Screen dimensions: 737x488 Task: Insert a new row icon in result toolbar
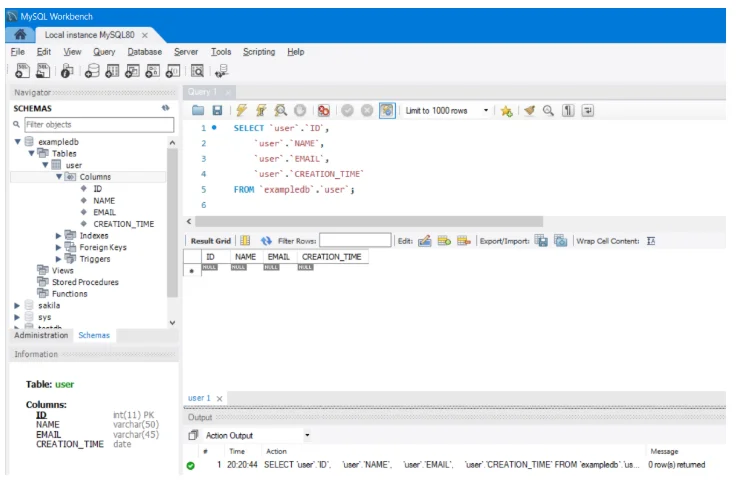click(444, 241)
